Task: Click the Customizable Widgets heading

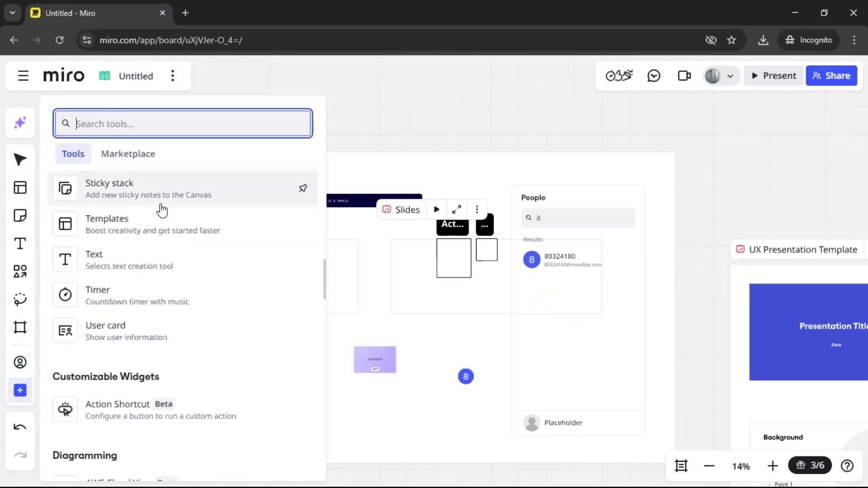Action: [106, 376]
